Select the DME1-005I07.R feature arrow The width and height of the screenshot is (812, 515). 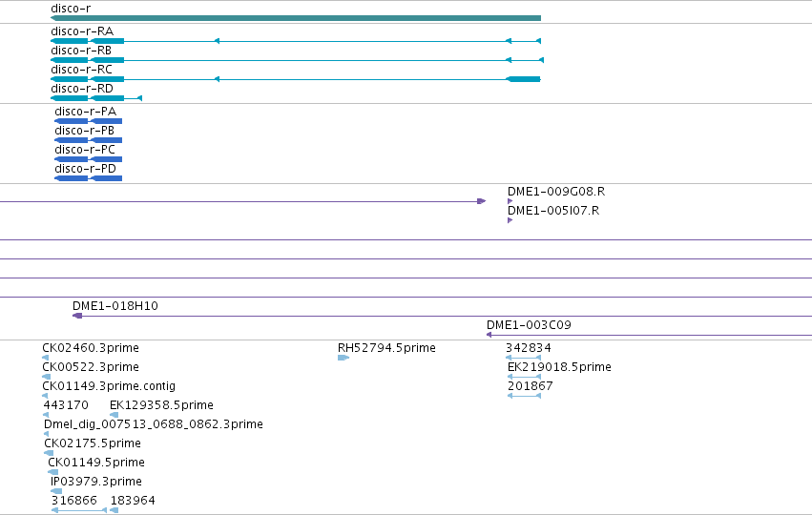[x=510, y=220]
